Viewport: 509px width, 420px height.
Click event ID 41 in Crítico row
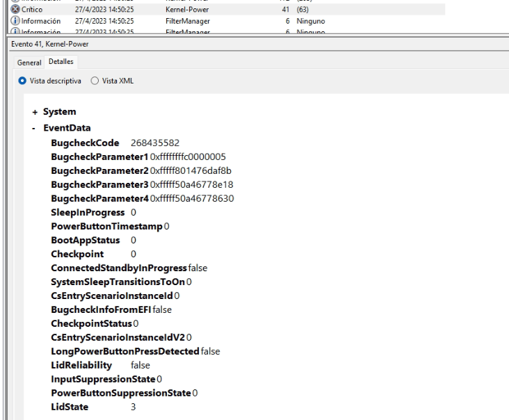[x=286, y=10]
